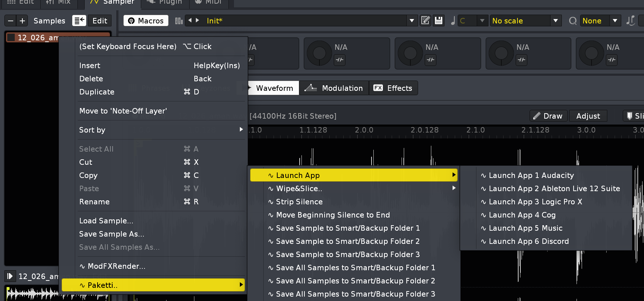
Task: Tick the checkbox beside sample 12_026
Action: (x=11, y=38)
